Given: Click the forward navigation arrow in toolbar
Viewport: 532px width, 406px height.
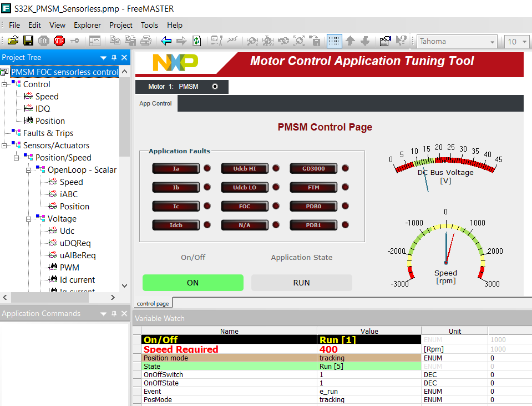Looking at the screenshot, I should (x=181, y=41).
